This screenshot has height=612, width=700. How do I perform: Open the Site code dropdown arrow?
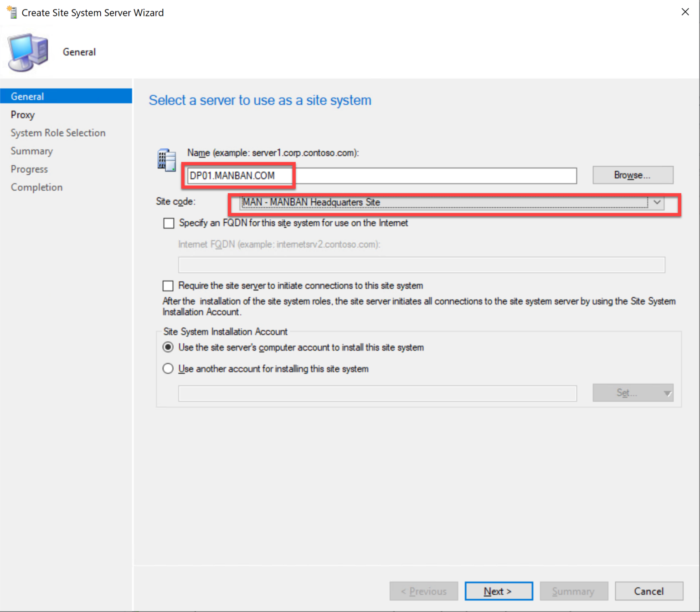pyautogui.click(x=657, y=202)
